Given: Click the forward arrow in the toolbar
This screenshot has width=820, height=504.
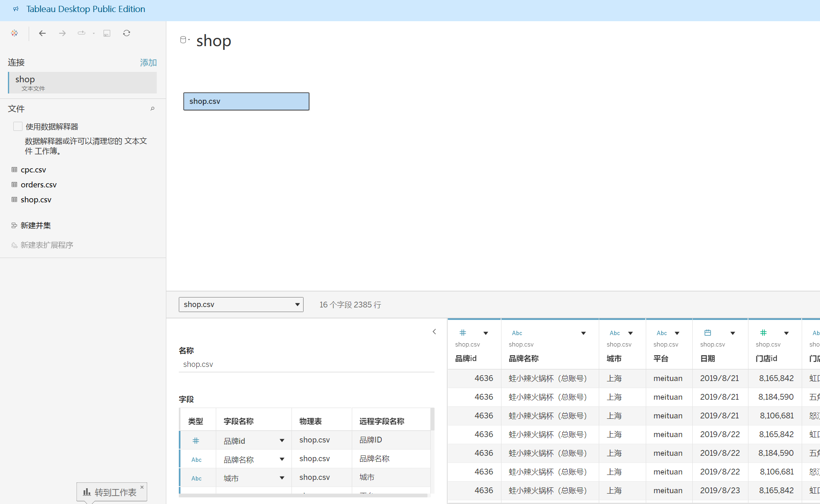Looking at the screenshot, I should pyautogui.click(x=62, y=33).
